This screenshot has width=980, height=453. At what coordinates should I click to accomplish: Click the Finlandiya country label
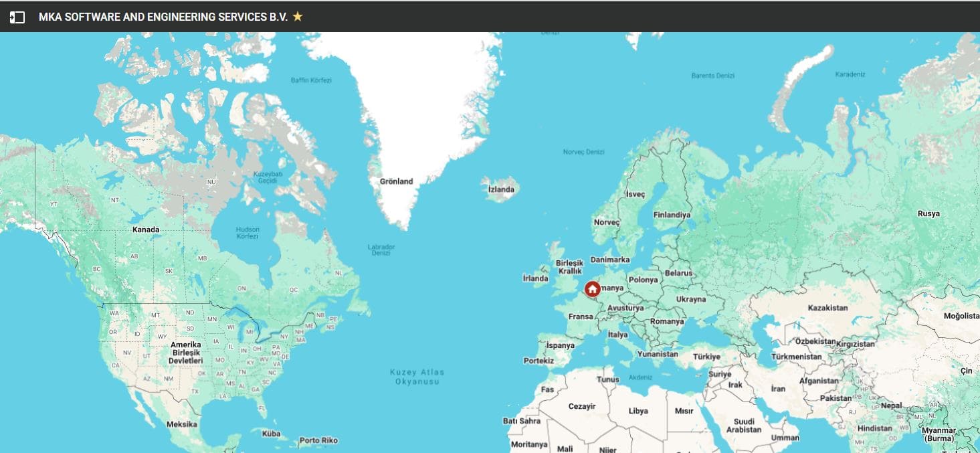tap(672, 215)
